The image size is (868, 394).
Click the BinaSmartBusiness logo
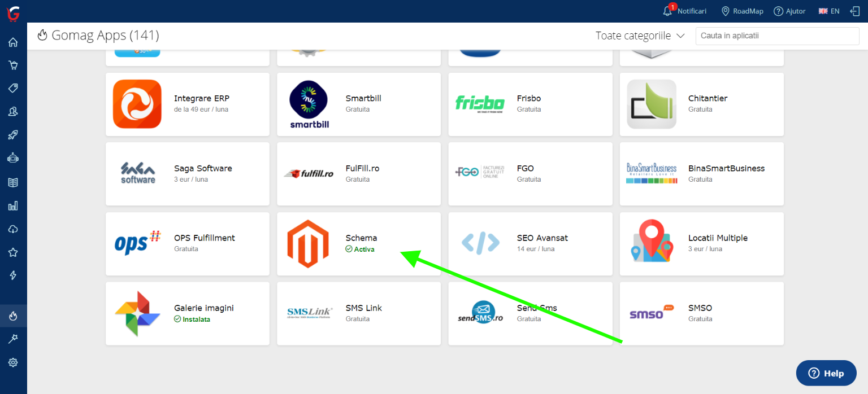click(x=652, y=173)
